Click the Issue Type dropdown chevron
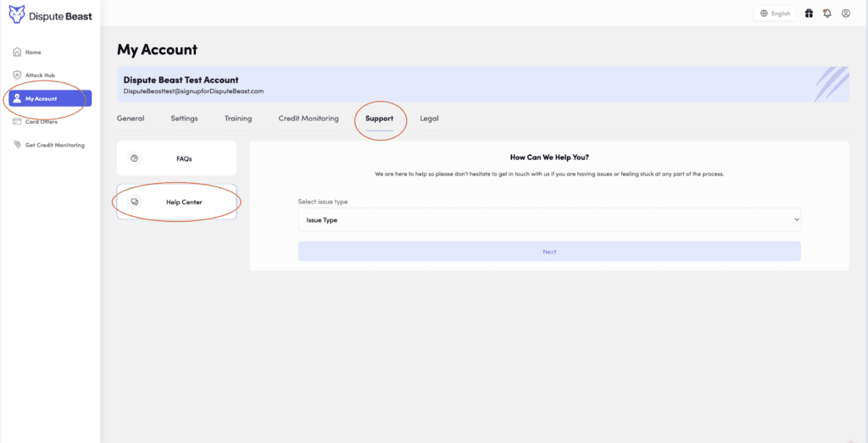 point(796,220)
